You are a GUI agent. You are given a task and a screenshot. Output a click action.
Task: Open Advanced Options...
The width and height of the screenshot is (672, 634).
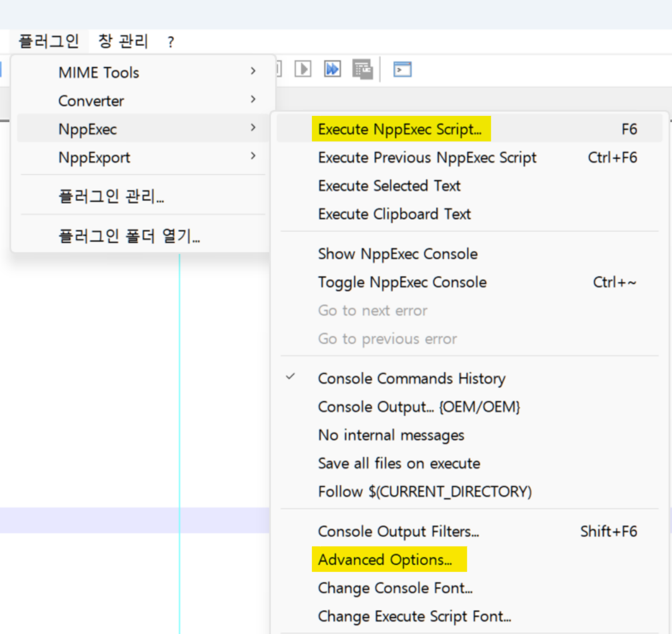(x=470, y=560)
